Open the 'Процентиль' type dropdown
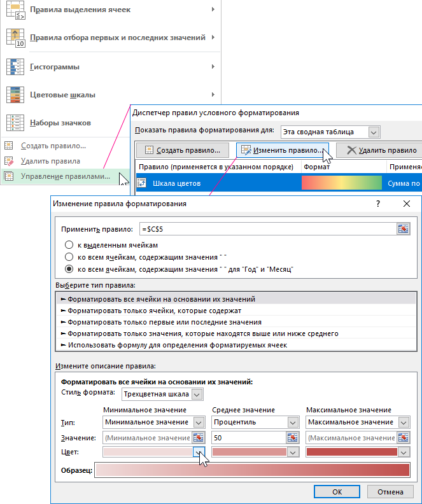The width and height of the screenshot is (422, 504). 292,422
